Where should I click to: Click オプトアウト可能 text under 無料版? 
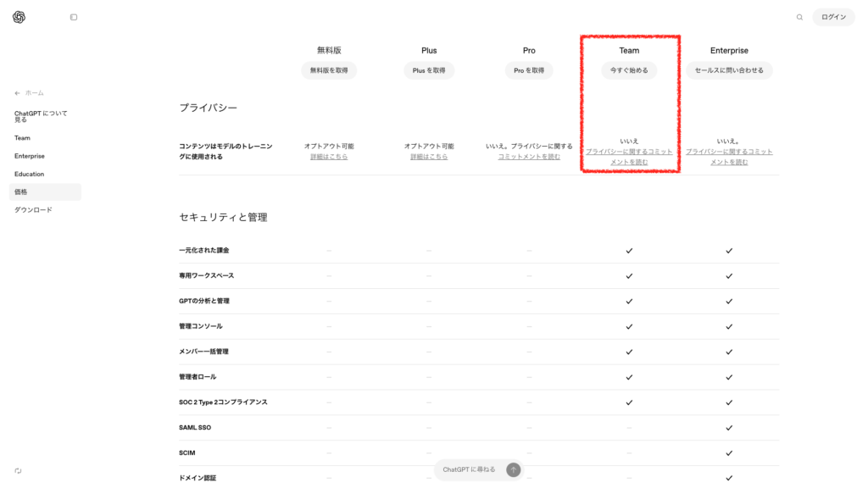[x=329, y=146]
